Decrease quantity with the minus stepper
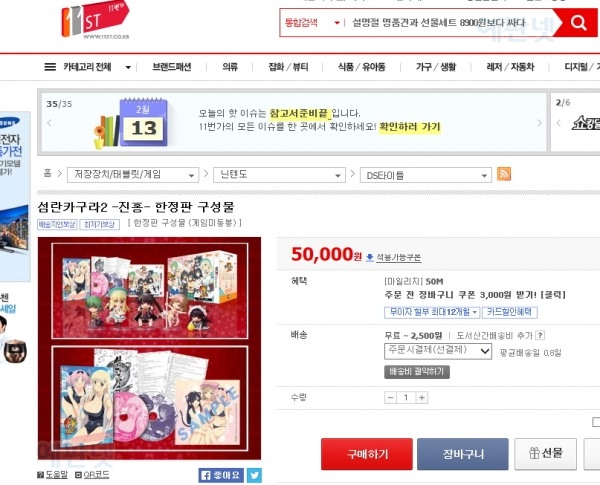 [390, 398]
